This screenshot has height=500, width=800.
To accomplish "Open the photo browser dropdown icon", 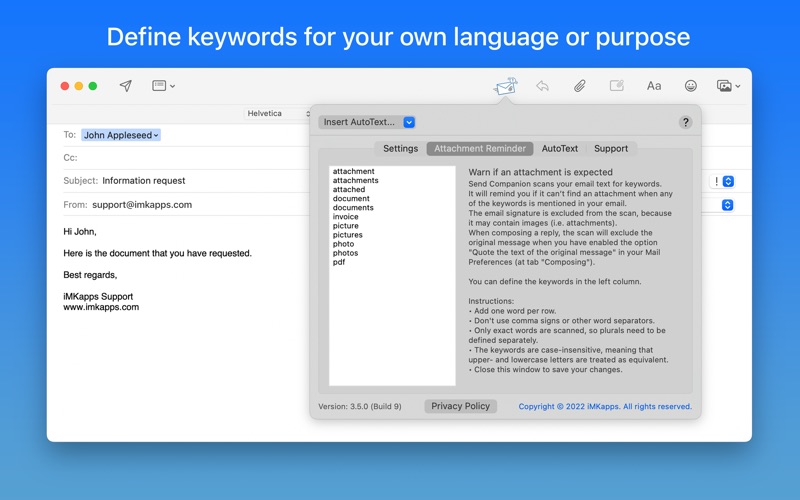I will (728, 86).
